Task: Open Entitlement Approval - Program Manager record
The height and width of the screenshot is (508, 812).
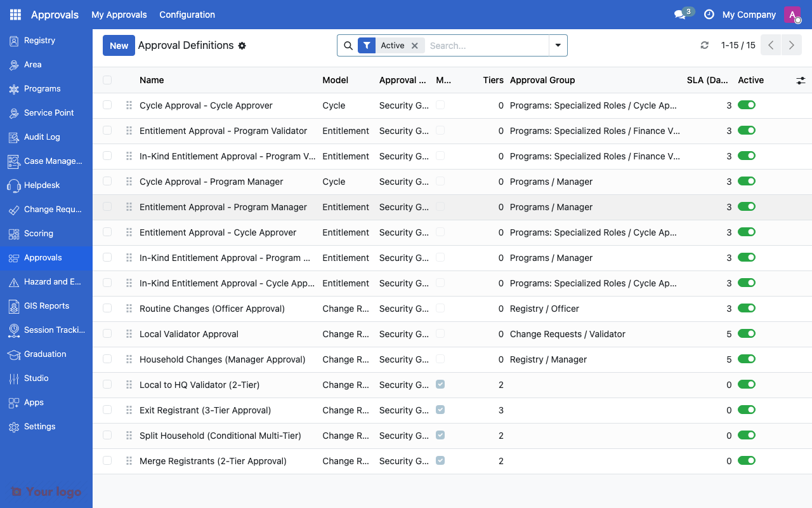Action: tap(223, 207)
